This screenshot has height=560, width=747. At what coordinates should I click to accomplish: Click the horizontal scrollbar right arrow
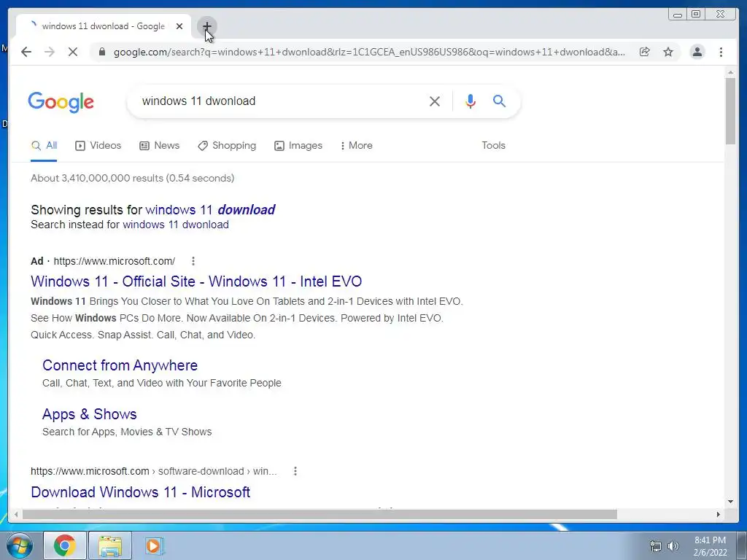[718, 514]
